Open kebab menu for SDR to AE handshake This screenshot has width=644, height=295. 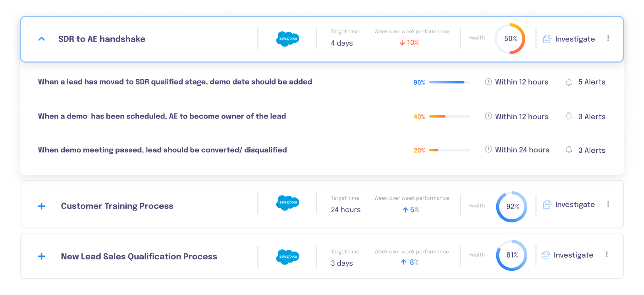608,38
